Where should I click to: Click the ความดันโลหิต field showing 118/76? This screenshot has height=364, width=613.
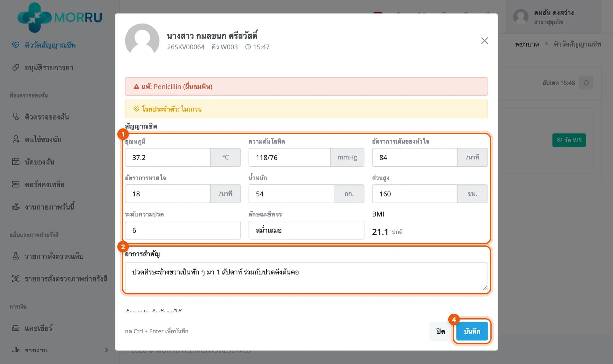coord(289,157)
